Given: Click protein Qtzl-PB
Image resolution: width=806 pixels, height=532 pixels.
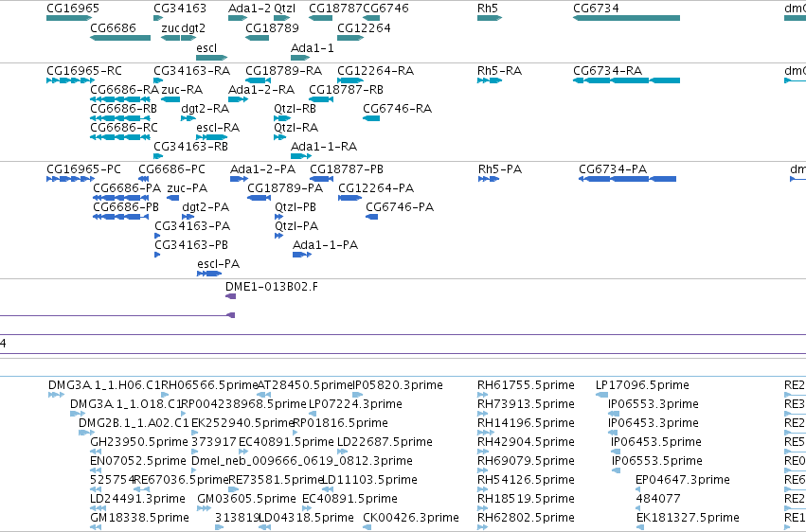Looking at the screenshot, I should [x=296, y=207].
